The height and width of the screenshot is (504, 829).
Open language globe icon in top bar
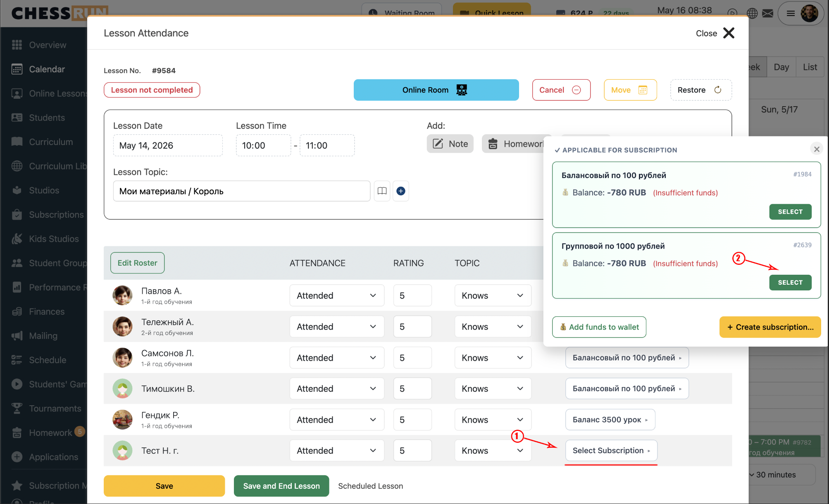752,13
